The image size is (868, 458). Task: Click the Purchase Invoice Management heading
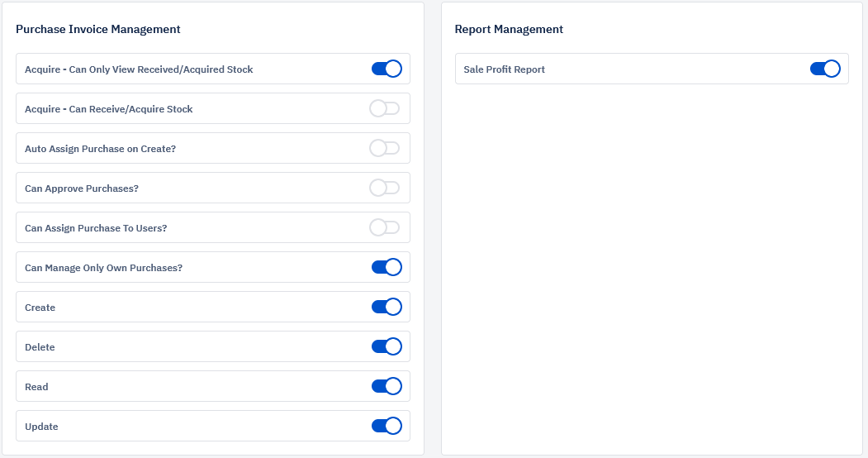click(x=97, y=29)
